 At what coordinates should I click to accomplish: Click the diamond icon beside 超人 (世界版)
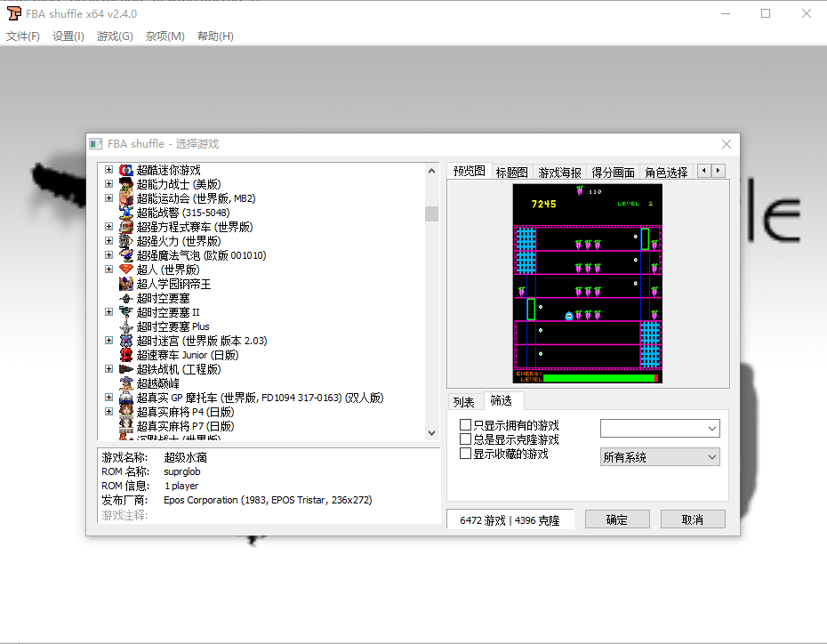(125, 269)
